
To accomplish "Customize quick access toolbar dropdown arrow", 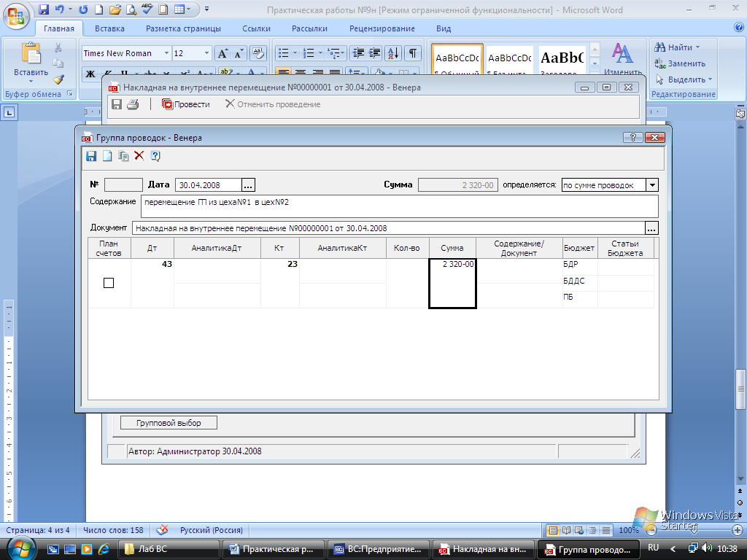I will click(206, 9).
